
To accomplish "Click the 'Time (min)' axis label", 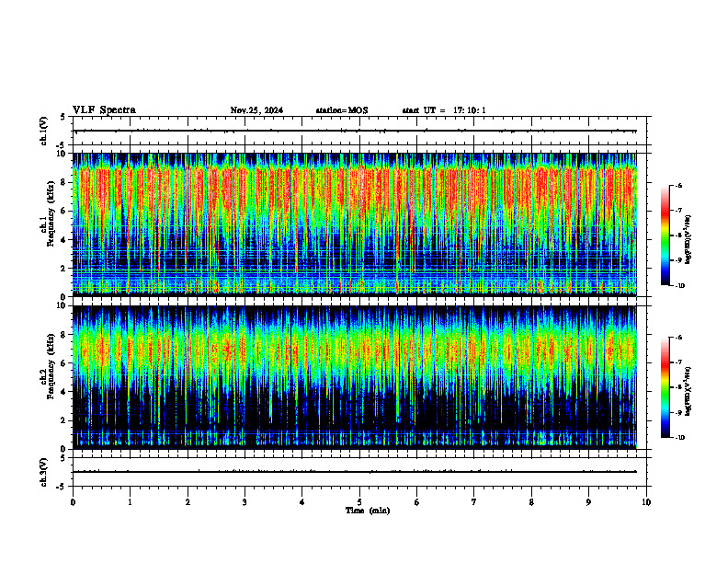I will tap(368, 511).
